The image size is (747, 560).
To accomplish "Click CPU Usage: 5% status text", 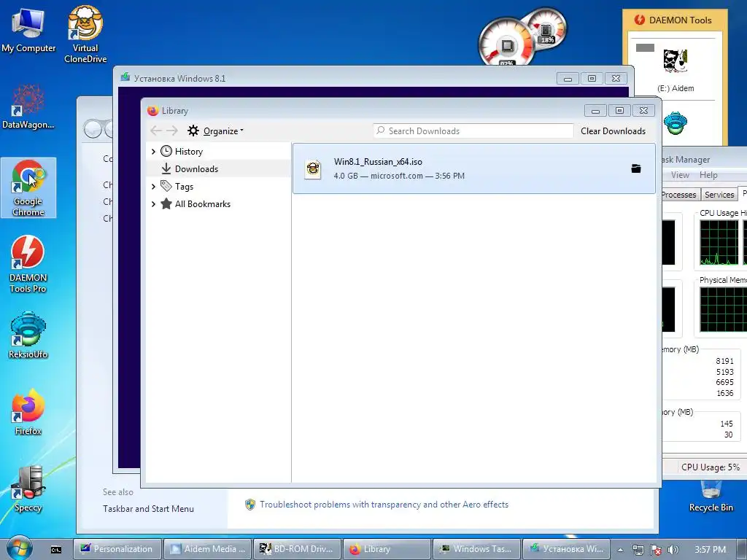I will coord(711,467).
